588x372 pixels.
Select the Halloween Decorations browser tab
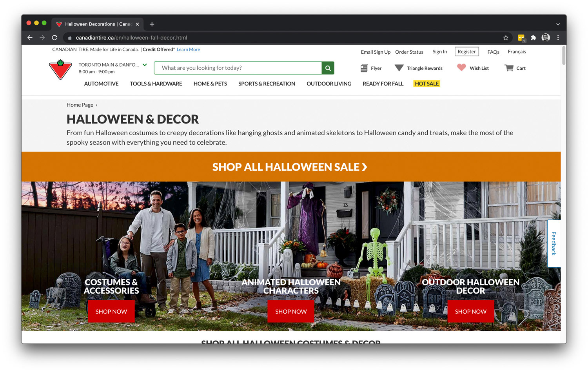(x=98, y=24)
